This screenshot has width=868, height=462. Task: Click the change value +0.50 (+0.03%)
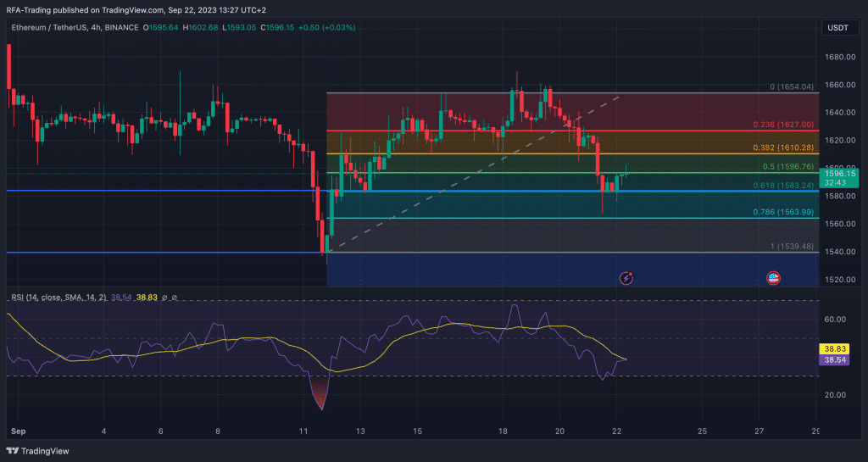coord(326,27)
